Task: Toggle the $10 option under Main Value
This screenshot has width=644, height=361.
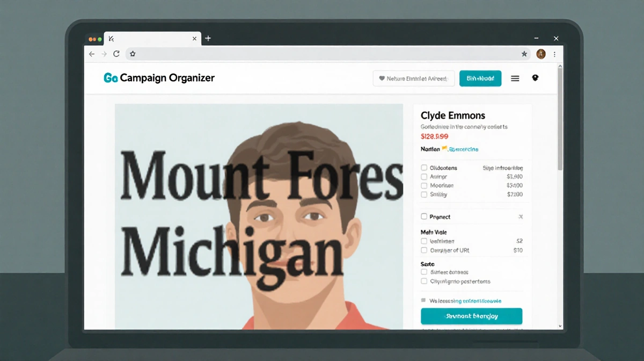Action: 423,250
